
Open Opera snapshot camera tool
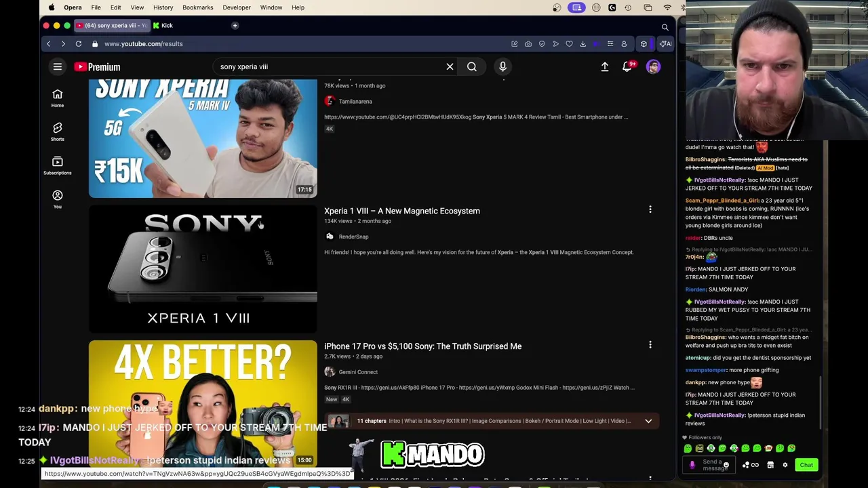click(x=528, y=44)
